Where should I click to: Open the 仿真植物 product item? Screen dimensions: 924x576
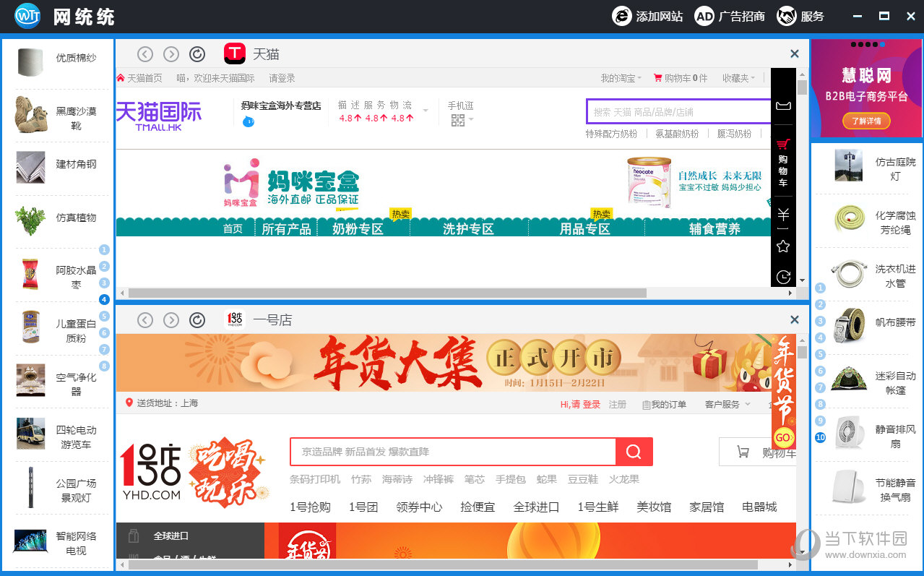pos(58,220)
